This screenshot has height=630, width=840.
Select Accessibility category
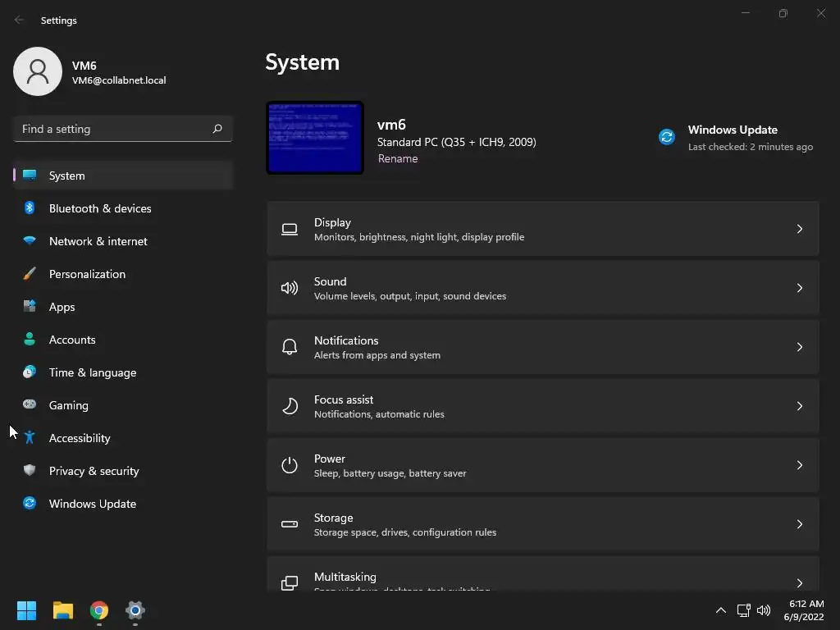click(123, 438)
